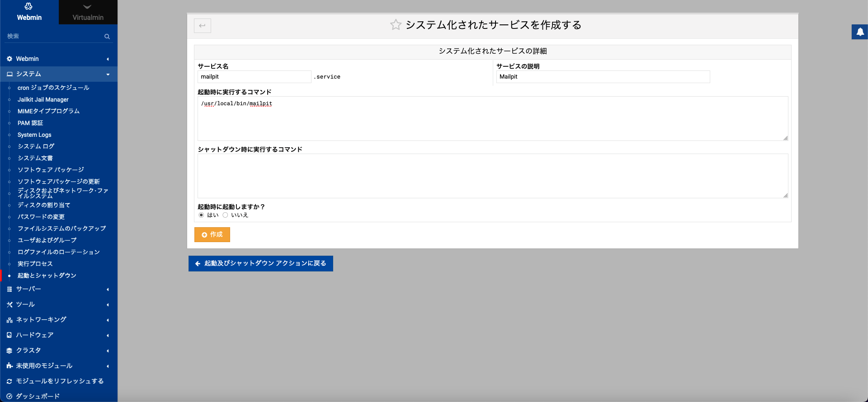Open Jailkit Jail Manager menu item

43,99
